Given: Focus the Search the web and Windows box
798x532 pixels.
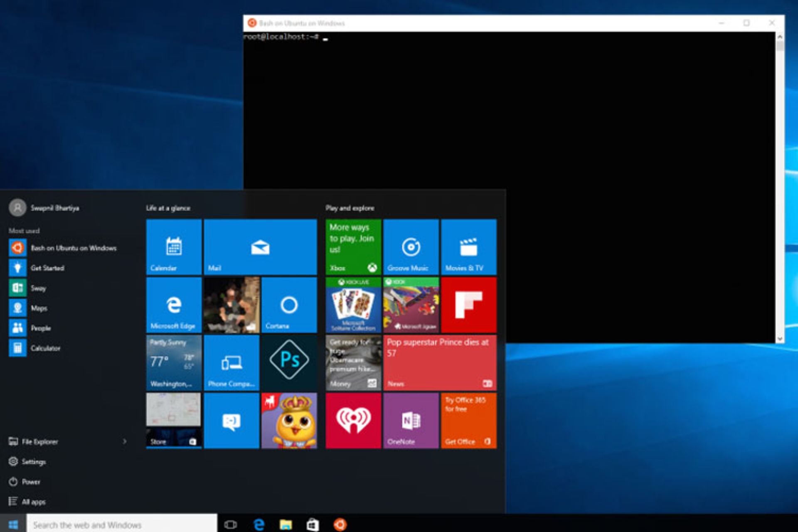Looking at the screenshot, I should click(x=122, y=524).
